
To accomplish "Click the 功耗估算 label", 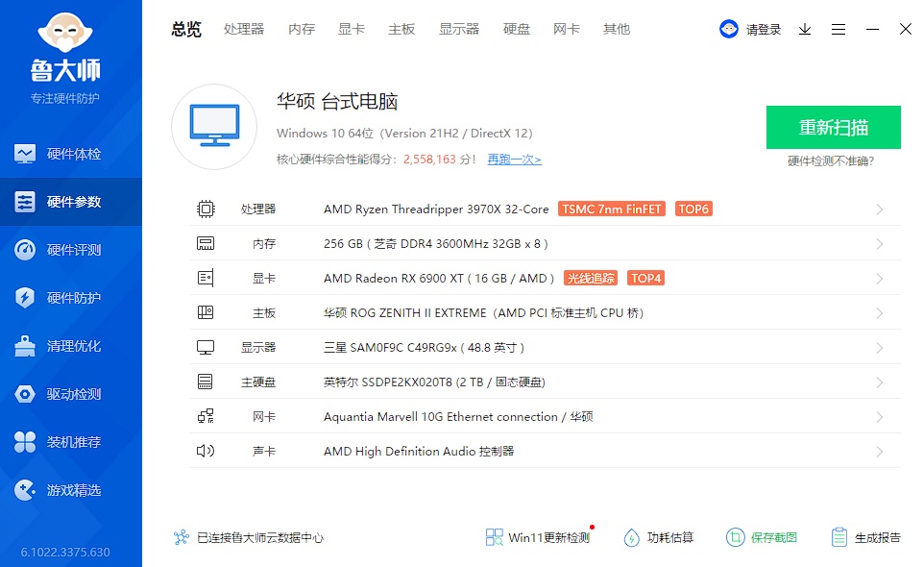I will (670, 537).
